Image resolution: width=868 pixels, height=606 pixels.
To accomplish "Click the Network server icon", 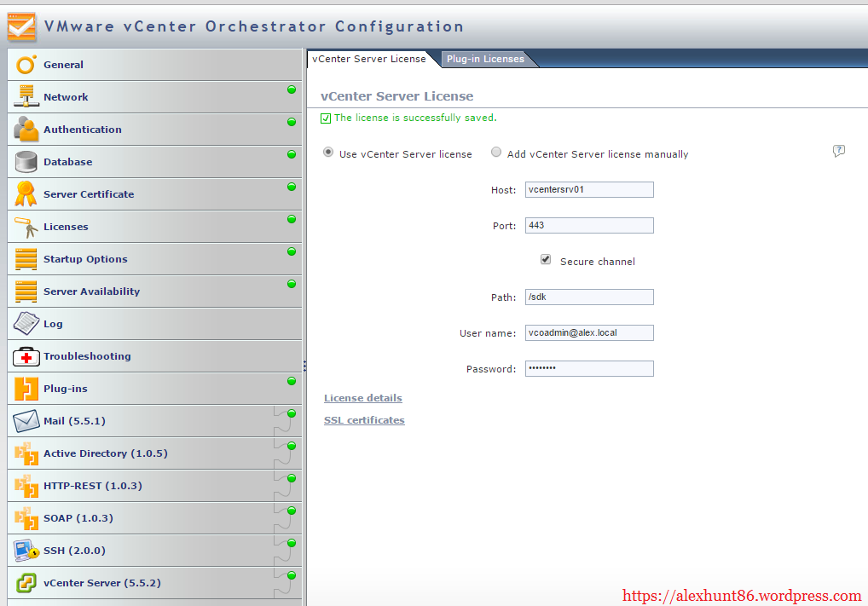I will coord(26,96).
